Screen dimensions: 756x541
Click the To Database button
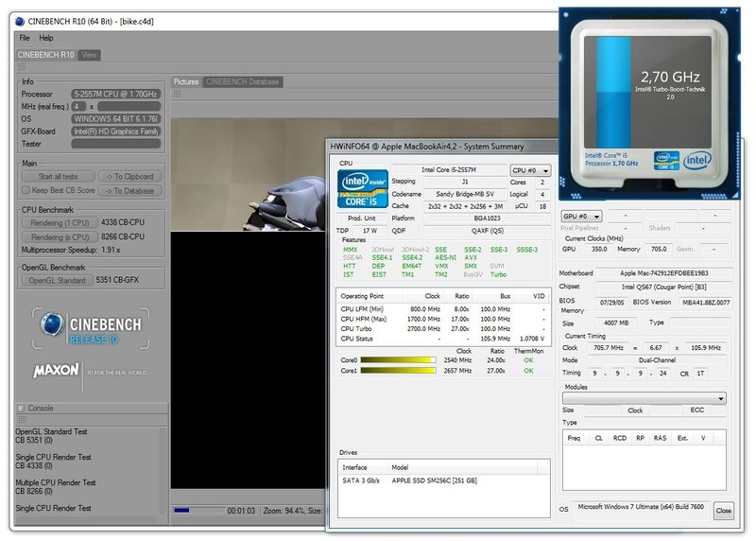click(x=130, y=191)
